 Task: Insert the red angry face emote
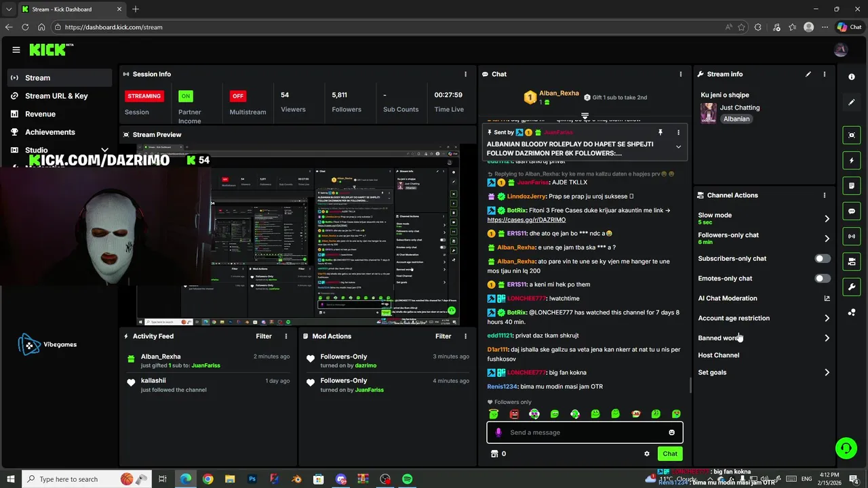tap(514, 414)
